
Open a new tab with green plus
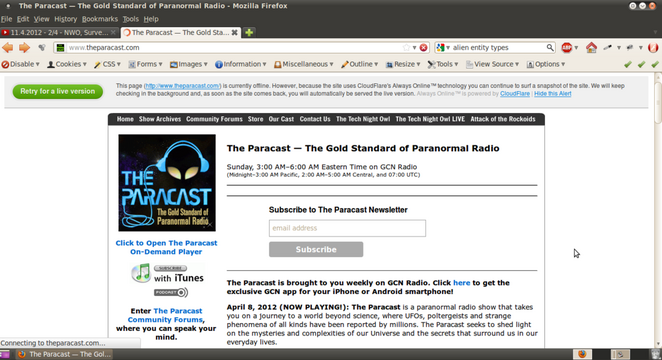[x=249, y=32]
